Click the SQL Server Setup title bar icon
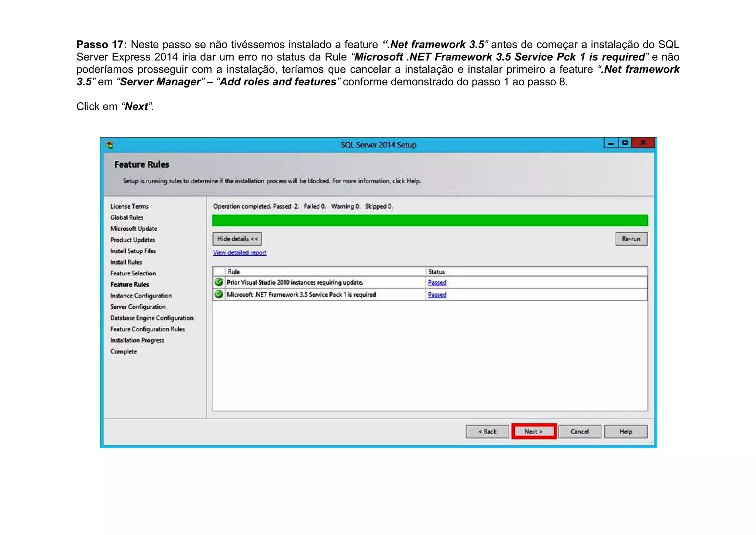 tap(109, 145)
